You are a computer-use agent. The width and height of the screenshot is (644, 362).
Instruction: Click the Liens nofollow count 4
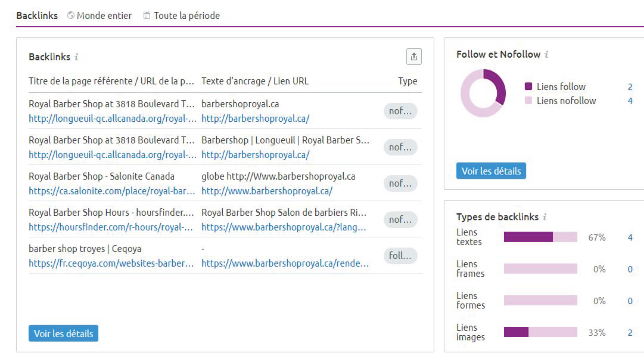click(x=630, y=101)
